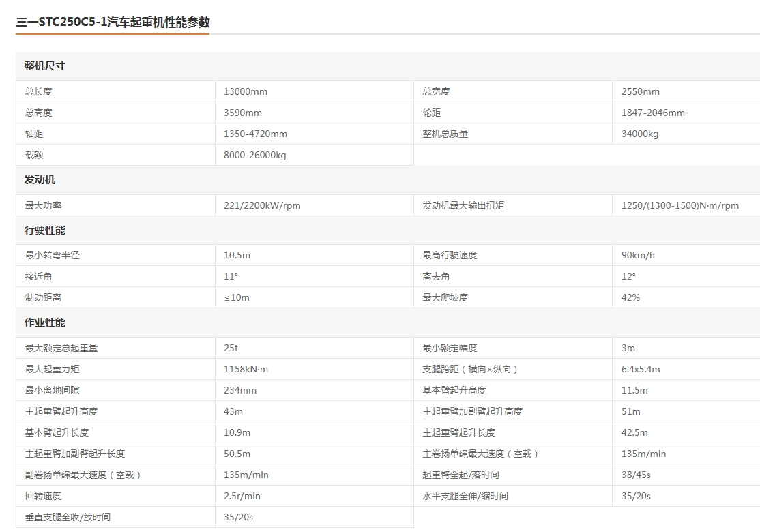Screen dimensions: 760x532
Task: Click the 2550mm value
Action: (641, 91)
